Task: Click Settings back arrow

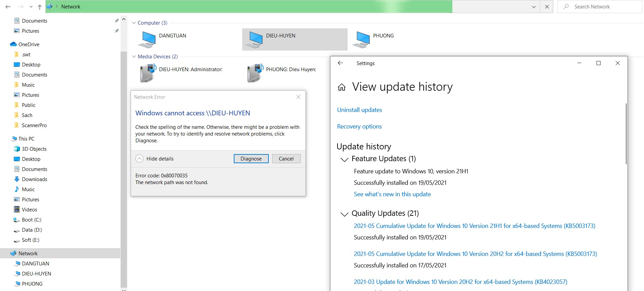Action: [x=341, y=63]
